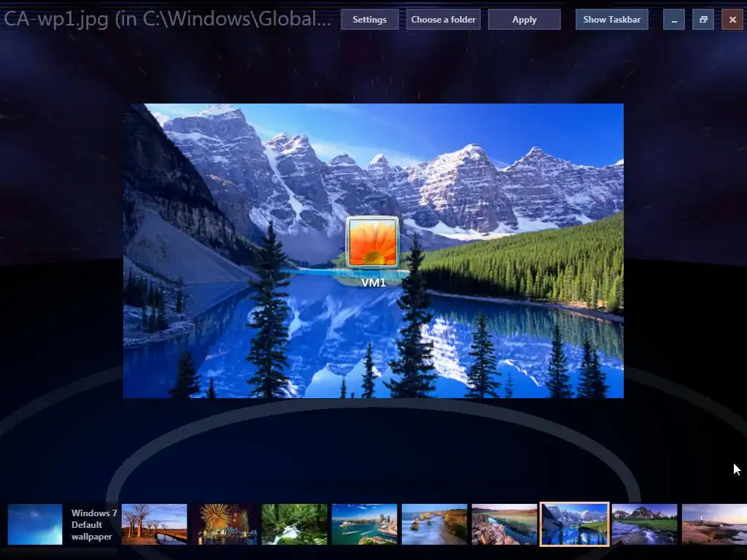This screenshot has width=747, height=560.
Task: Select the lighthouse coast thumbnail
Action: click(715, 524)
